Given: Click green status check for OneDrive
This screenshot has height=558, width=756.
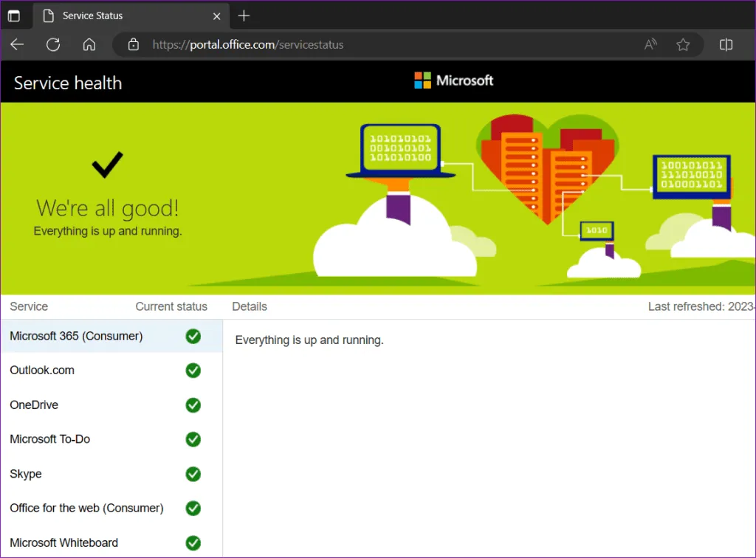Looking at the screenshot, I should pyautogui.click(x=193, y=405).
